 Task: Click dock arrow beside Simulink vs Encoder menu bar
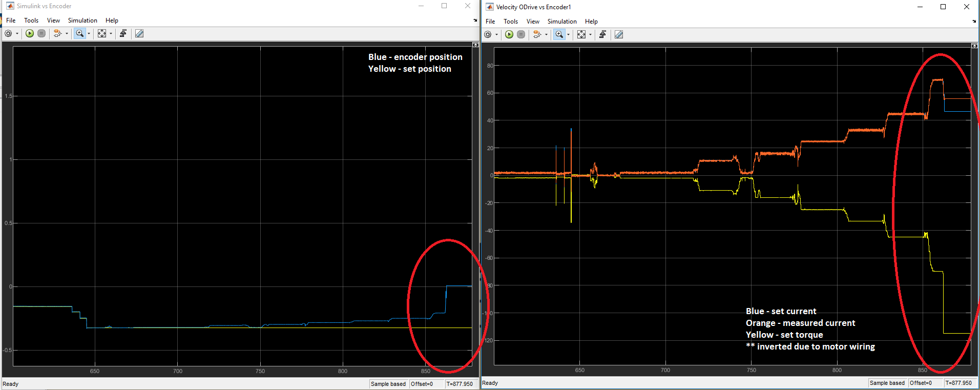pyautogui.click(x=475, y=20)
